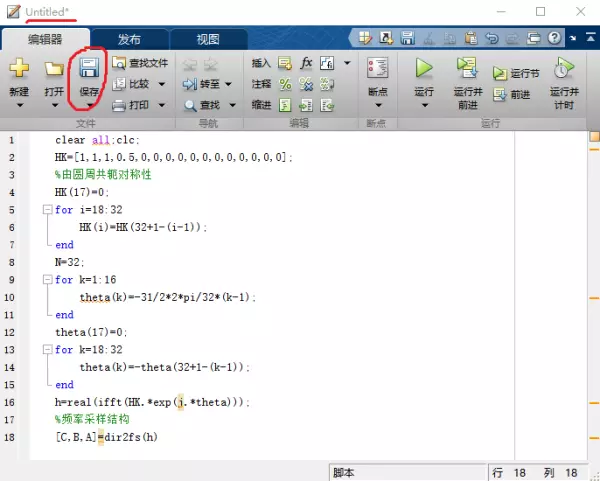Click line number 8 in the editor gutter
This screenshot has height=481, width=600.
pyautogui.click(x=12, y=263)
